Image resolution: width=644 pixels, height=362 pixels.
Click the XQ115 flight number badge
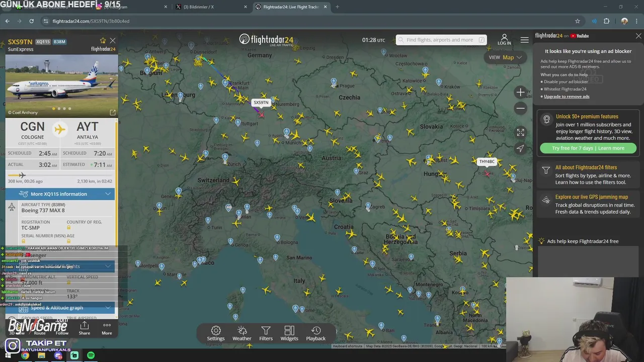43,42
